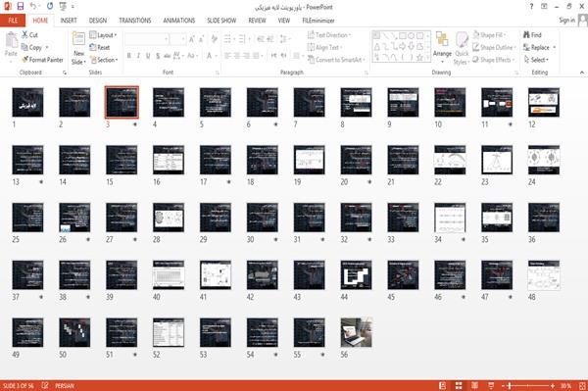This screenshot has width=588, height=391.
Task: Switch to Slide Sorter view in status bar
Action: click(x=459, y=386)
